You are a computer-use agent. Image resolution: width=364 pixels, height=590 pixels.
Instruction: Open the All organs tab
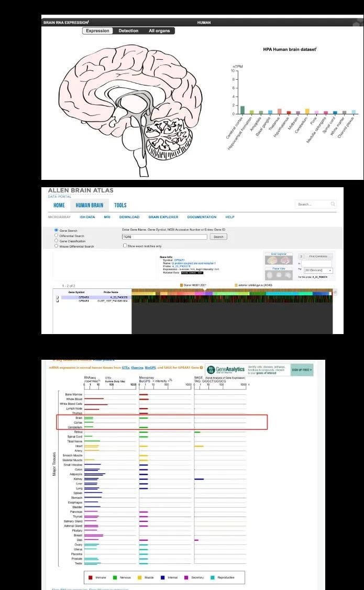pyautogui.click(x=159, y=31)
